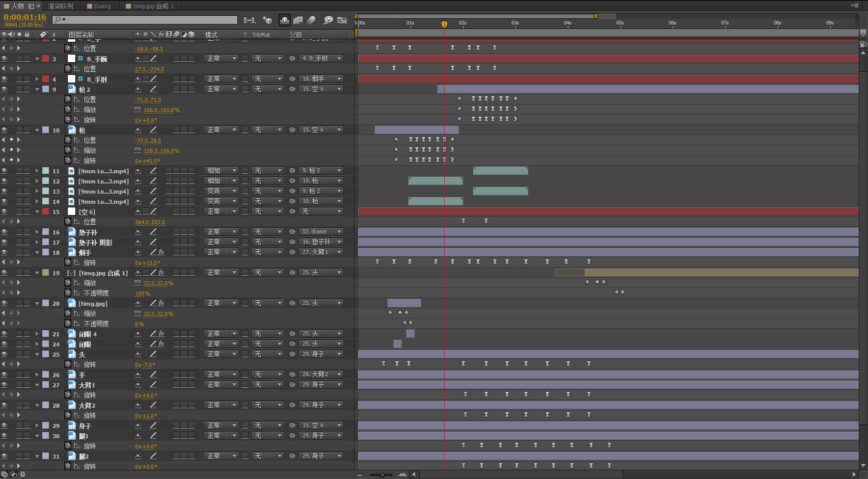This screenshot has height=479, width=868.
Task: Toggle visibility of 垫子补 layer
Action: point(4,232)
